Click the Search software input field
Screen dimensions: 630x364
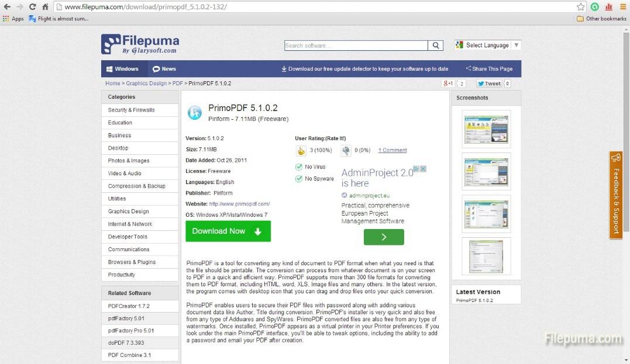pos(356,46)
